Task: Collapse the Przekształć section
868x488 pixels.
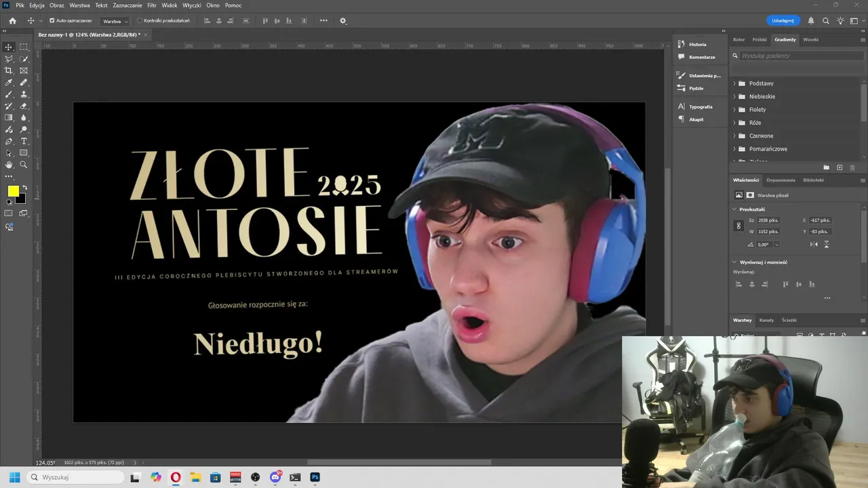Action: point(734,209)
